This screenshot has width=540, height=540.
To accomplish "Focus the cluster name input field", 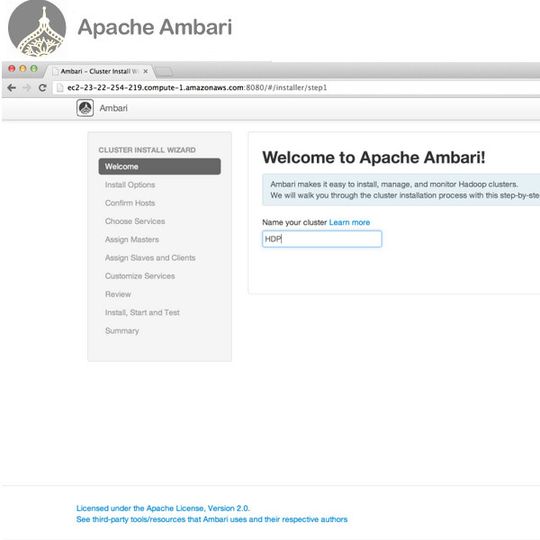I will 322,239.
